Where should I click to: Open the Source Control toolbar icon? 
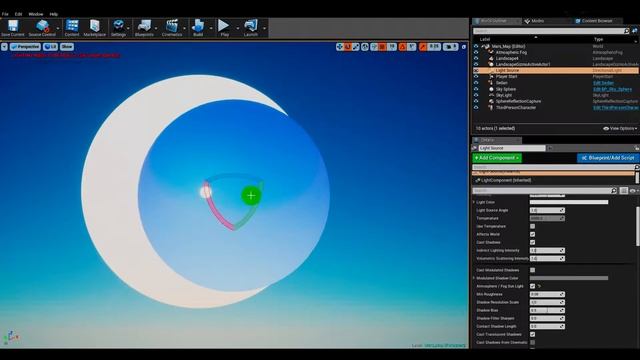coord(42,26)
